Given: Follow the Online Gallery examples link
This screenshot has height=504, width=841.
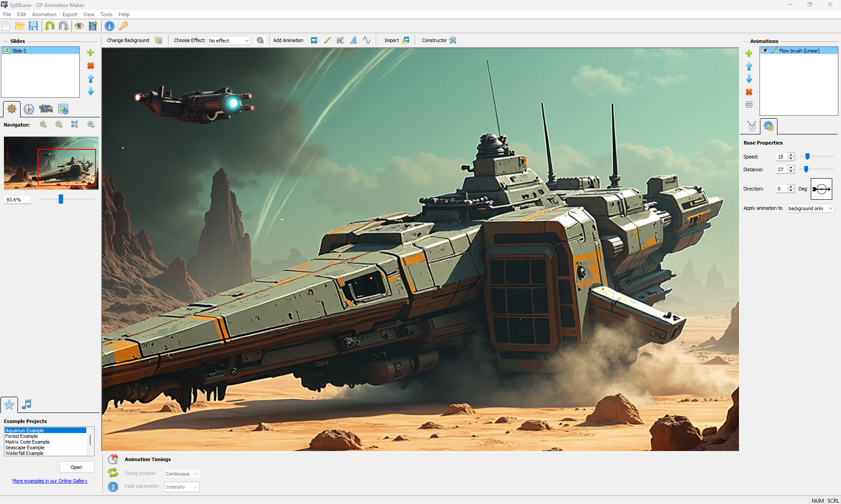Looking at the screenshot, I should [x=50, y=481].
